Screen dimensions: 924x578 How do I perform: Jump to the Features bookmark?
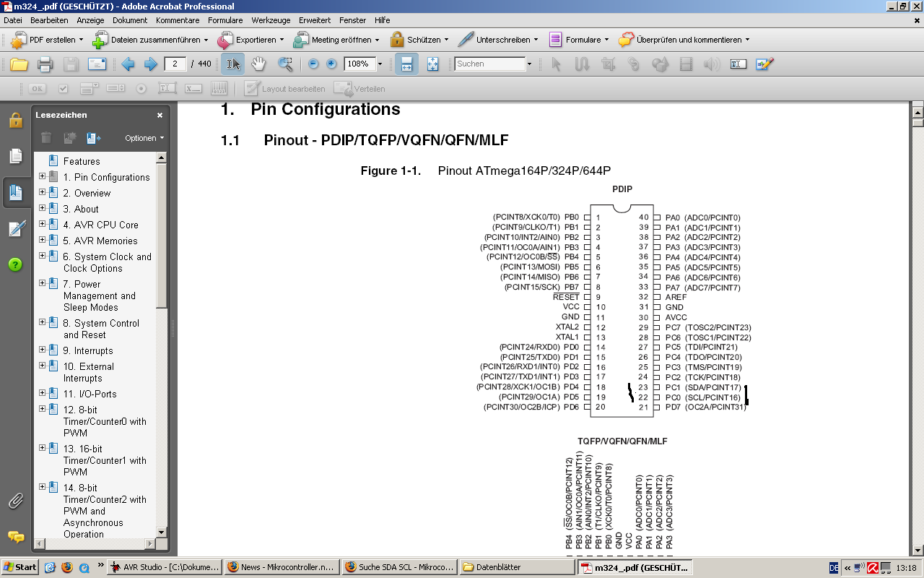[x=82, y=161]
